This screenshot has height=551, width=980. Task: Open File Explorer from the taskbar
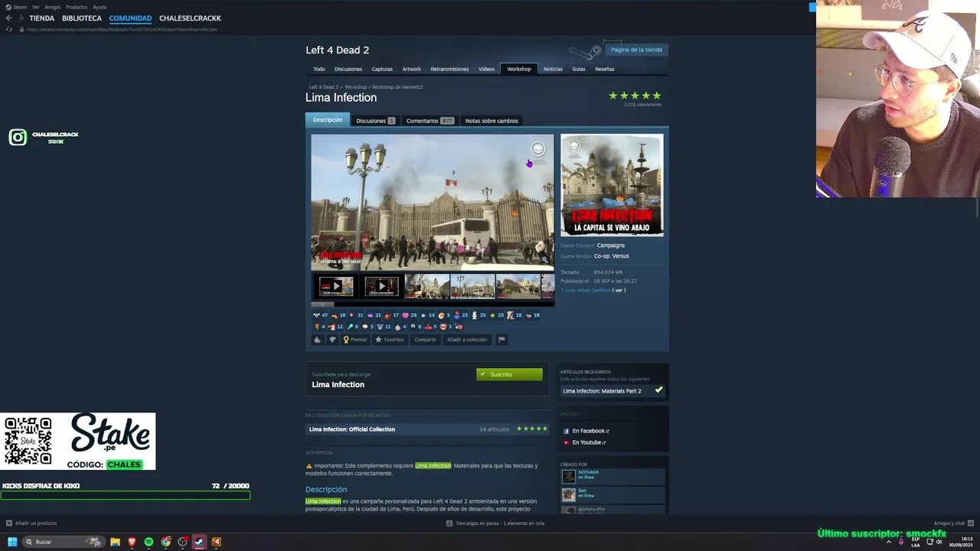(115, 542)
